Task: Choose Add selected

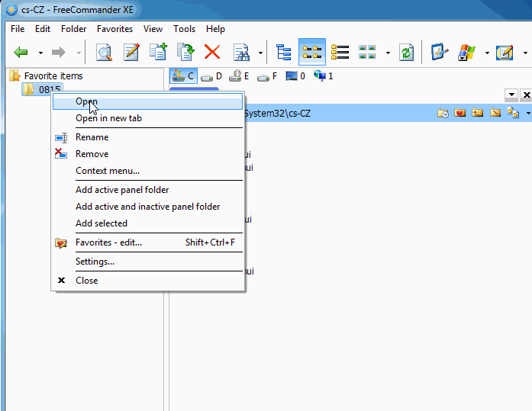Action: [x=148, y=223]
